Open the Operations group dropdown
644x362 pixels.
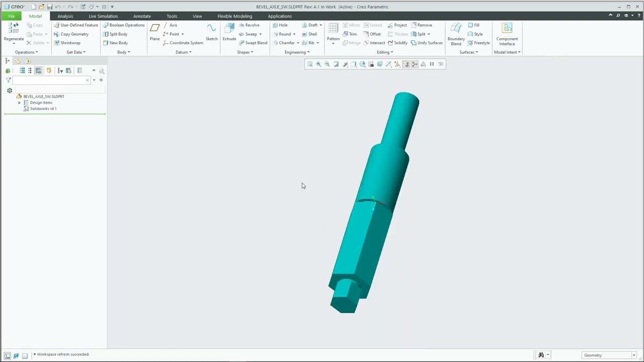(26, 52)
